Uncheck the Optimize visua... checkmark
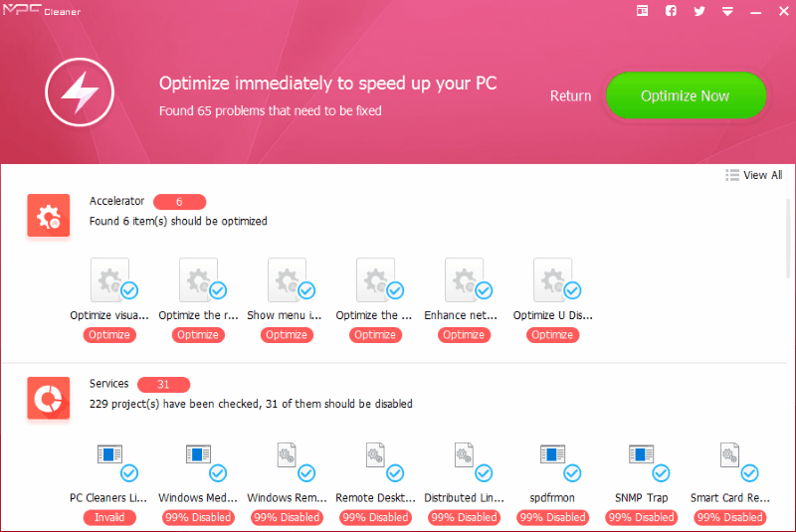 pos(129,290)
